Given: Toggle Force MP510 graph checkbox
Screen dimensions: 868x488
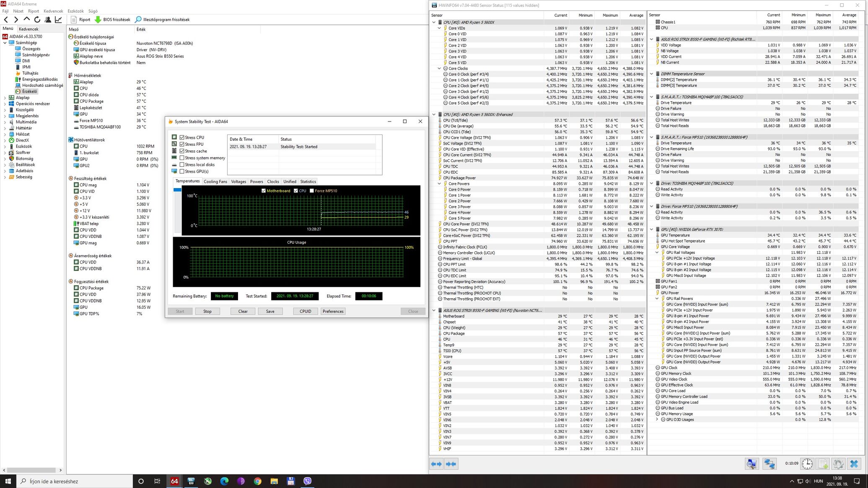Looking at the screenshot, I should tap(311, 191).
